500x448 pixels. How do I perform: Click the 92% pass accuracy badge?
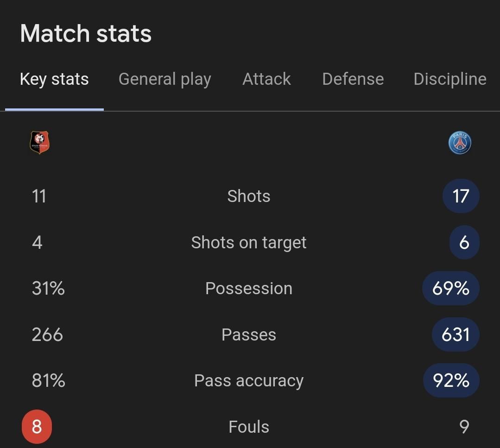tap(451, 380)
